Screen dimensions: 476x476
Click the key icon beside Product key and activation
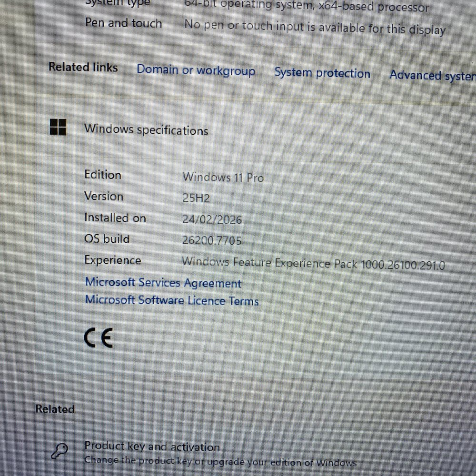click(59, 450)
